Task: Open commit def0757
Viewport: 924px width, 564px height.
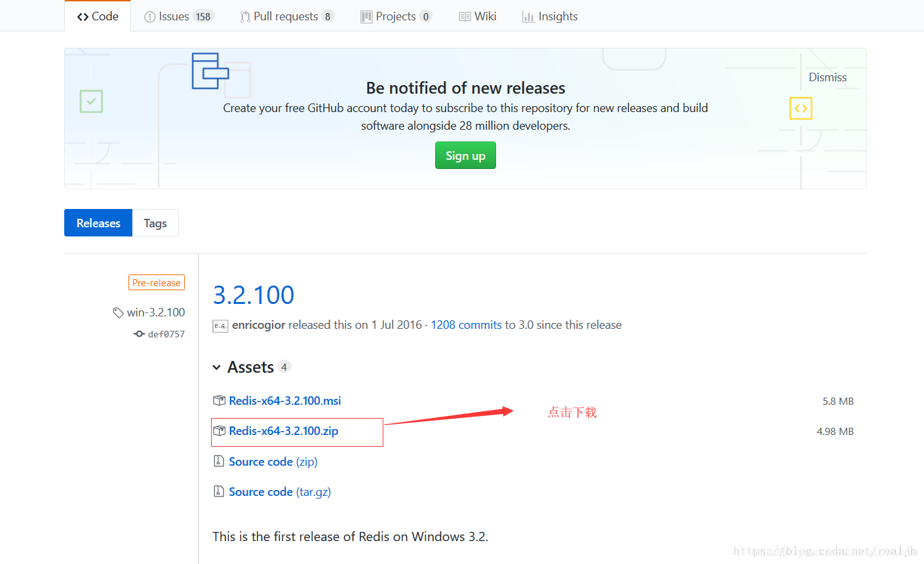Action: tap(166, 334)
